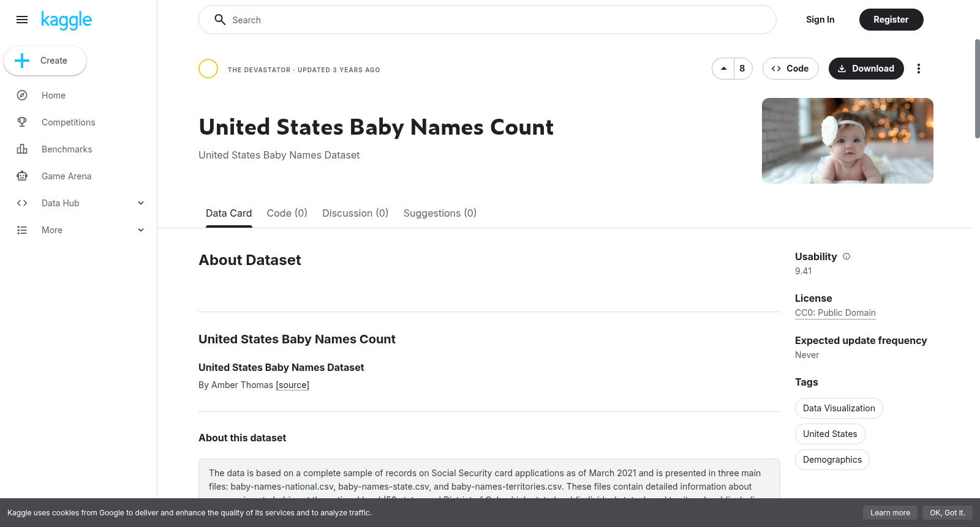Click the Data Hub code icon
The height and width of the screenshot is (527, 980).
pos(22,203)
